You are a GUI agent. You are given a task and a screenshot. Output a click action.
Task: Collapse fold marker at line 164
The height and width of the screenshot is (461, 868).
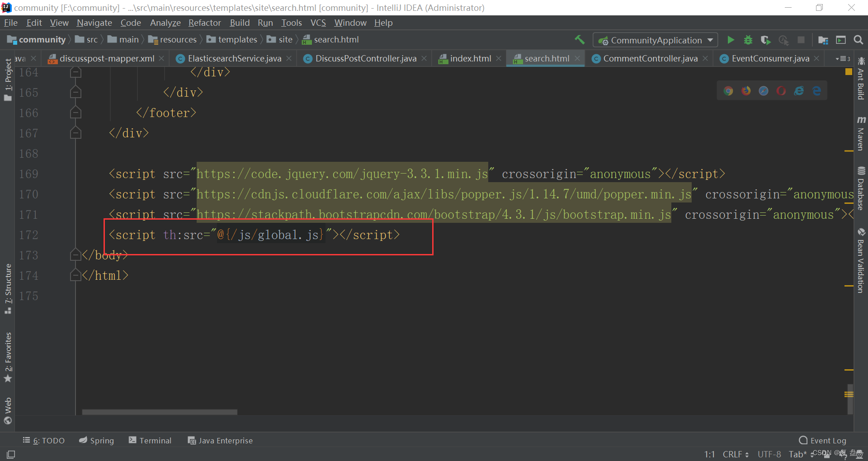75,72
